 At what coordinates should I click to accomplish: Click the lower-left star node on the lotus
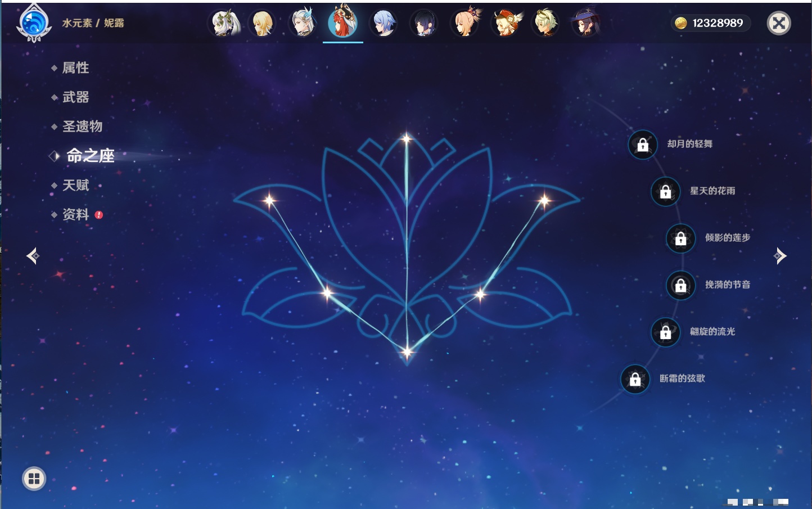tap(327, 292)
